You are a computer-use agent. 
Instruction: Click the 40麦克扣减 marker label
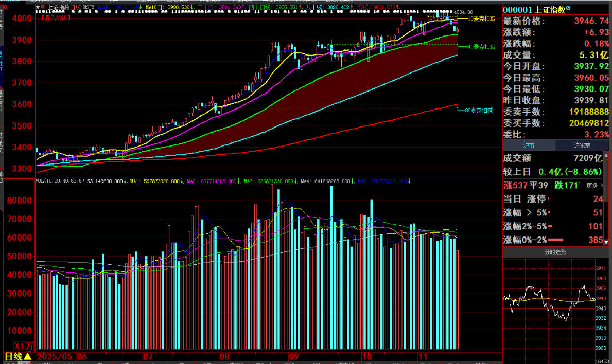[x=481, y=47]
